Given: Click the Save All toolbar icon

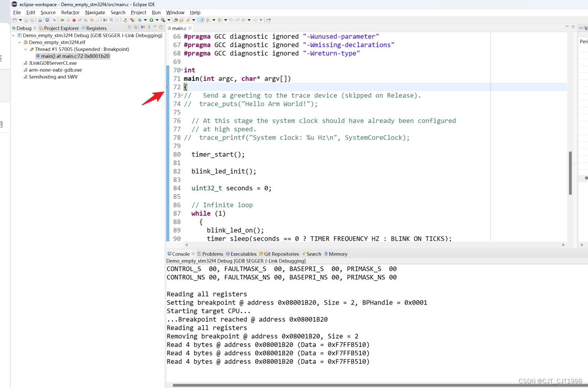Looking at the screenshot, I should coord(32,20).
